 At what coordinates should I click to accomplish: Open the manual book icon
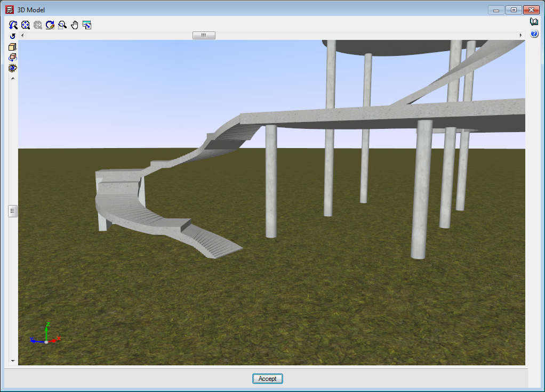click(534, 22)
